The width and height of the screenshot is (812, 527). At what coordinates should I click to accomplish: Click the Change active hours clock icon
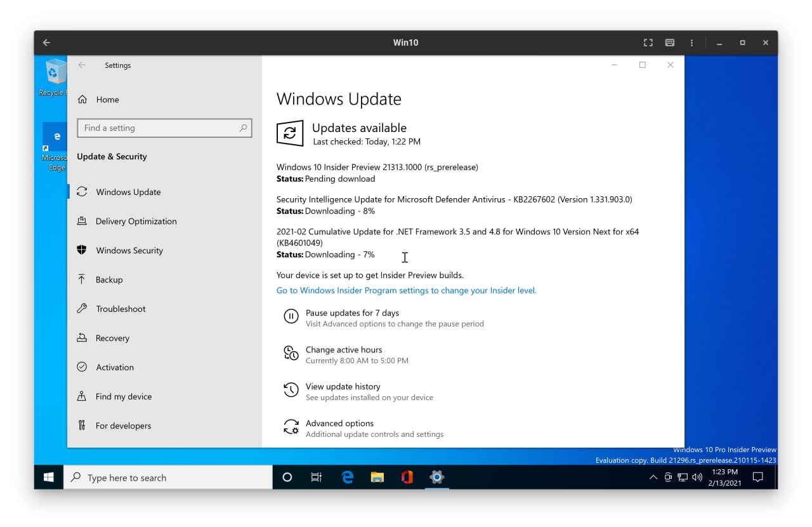[291, 353]
